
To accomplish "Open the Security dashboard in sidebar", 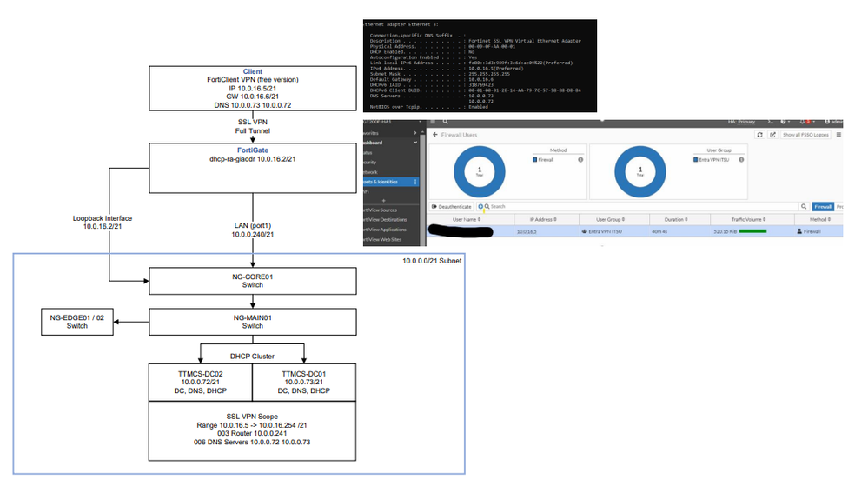I will [390, 163].
